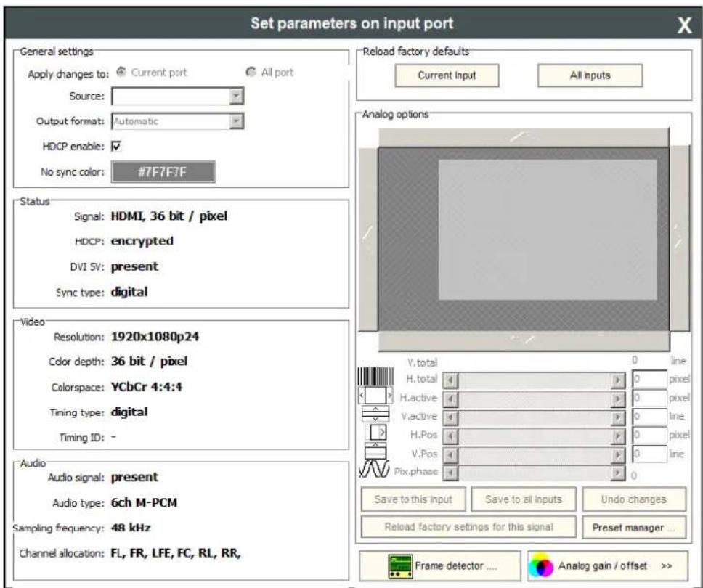703x588 pixels.
Task: Reload defaults for Current Input
Action: pyautogui.click(x=447, y=75)
